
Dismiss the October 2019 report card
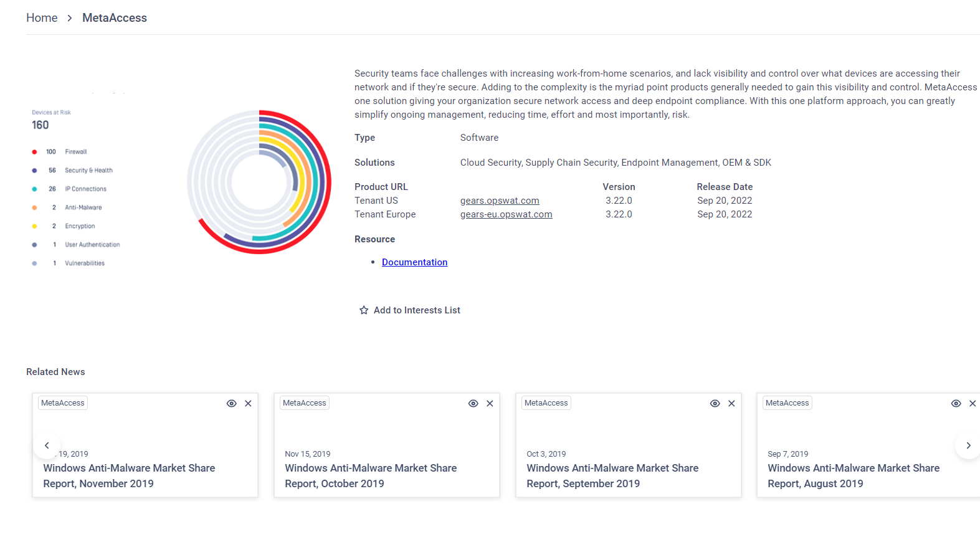coord(490,404)
